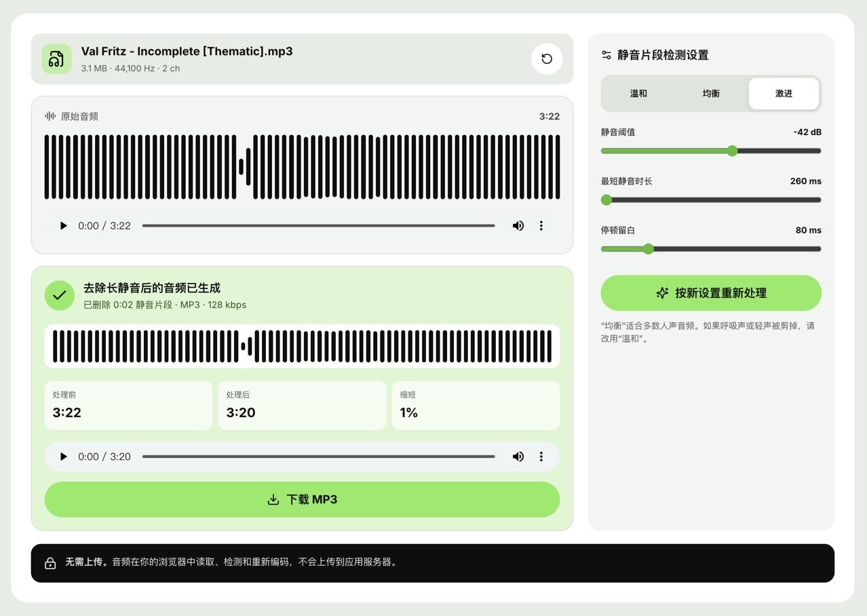Image resolution: width=867 pixels, height=616 pixels.
Task: Adjust the 静音阈值 slider
Action: click(x=711, y=151)
